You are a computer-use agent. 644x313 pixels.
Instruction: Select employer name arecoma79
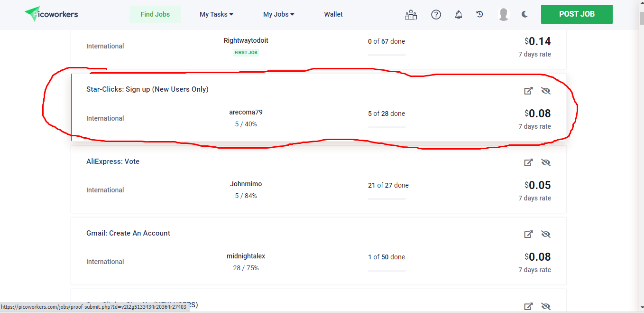[246, 113]
